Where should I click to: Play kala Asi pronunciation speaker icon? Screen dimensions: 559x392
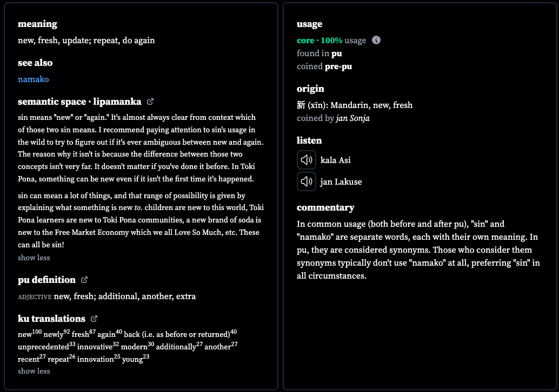307,160
